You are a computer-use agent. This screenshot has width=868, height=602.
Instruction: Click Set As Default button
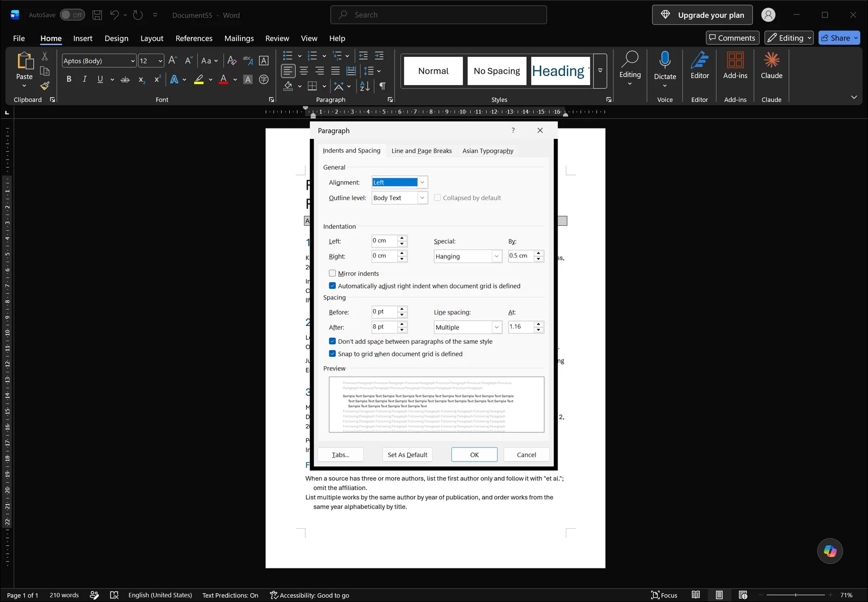click(407, 454)
